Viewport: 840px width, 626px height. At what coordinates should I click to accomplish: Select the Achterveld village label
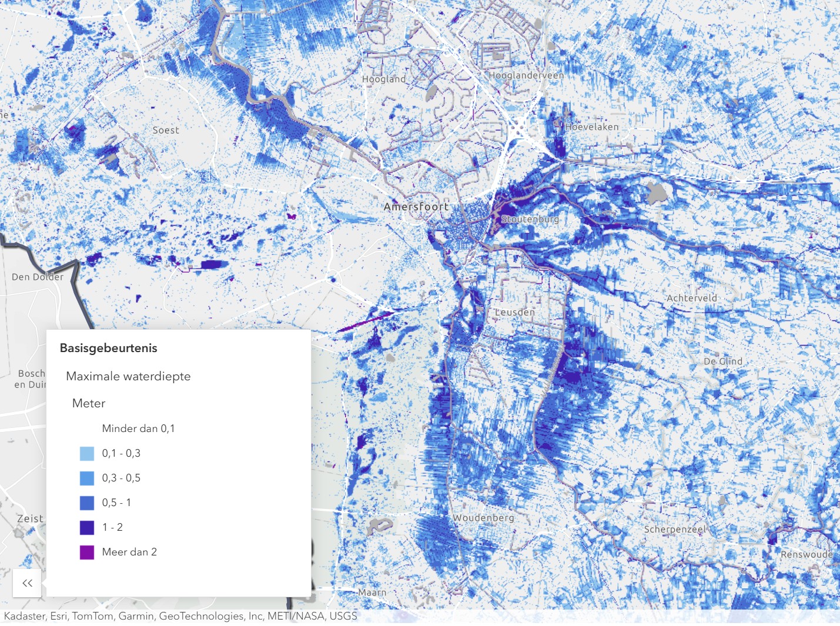pyautogui.click(x=692, y=298)
